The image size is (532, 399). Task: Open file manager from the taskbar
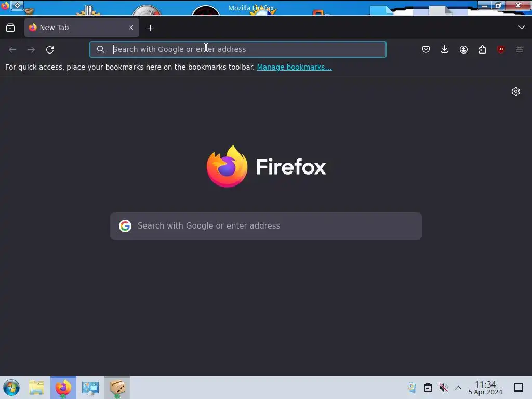click(36, 388)
